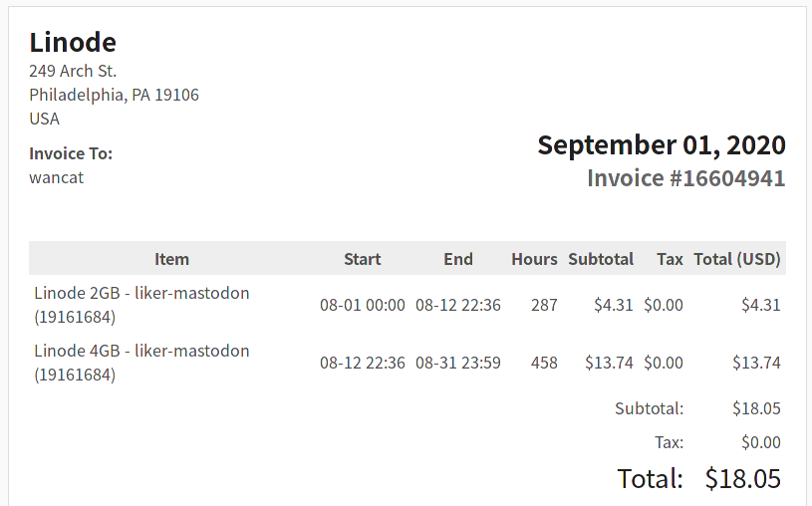Click the Hours column header
The width and height of the screenshot is (812, 506).
(x=534, y=258)
